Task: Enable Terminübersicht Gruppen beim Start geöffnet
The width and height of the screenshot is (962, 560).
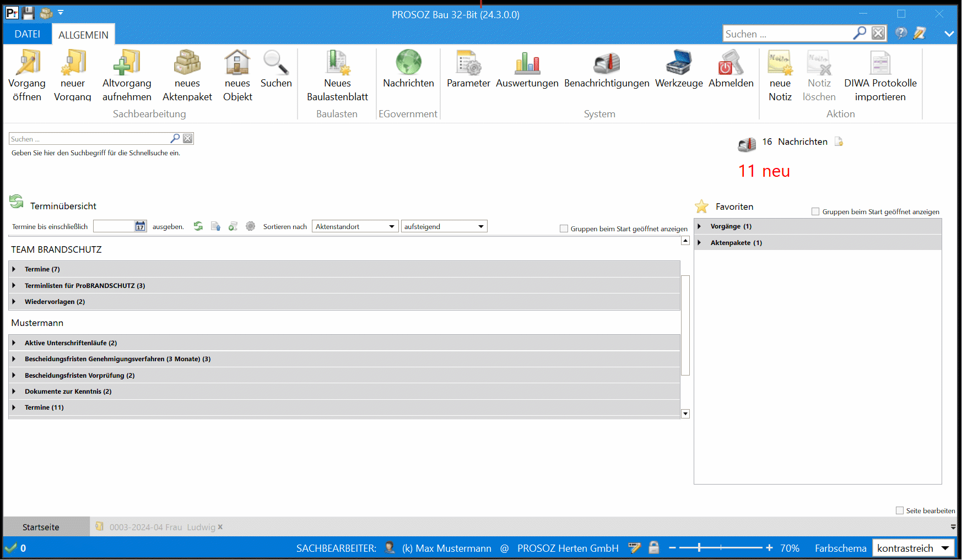Action: click(x=564, y=229)
